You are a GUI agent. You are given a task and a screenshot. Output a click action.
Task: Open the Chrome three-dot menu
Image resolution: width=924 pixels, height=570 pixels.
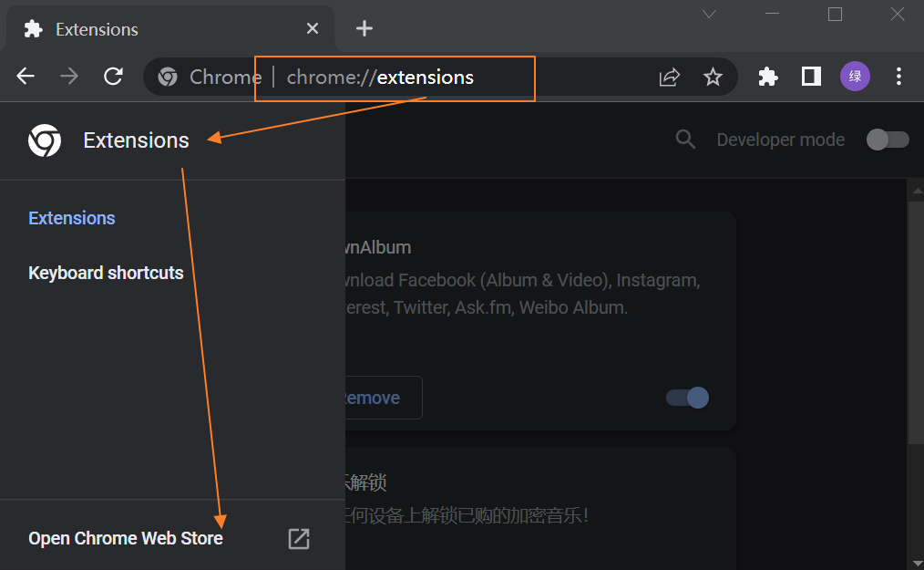(899, 77)
